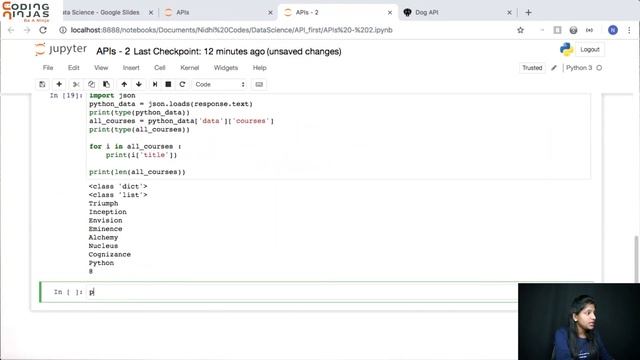Click the Python 3 kernel indicator
Screen dimensions: 640x360
(x=579, y=68)
